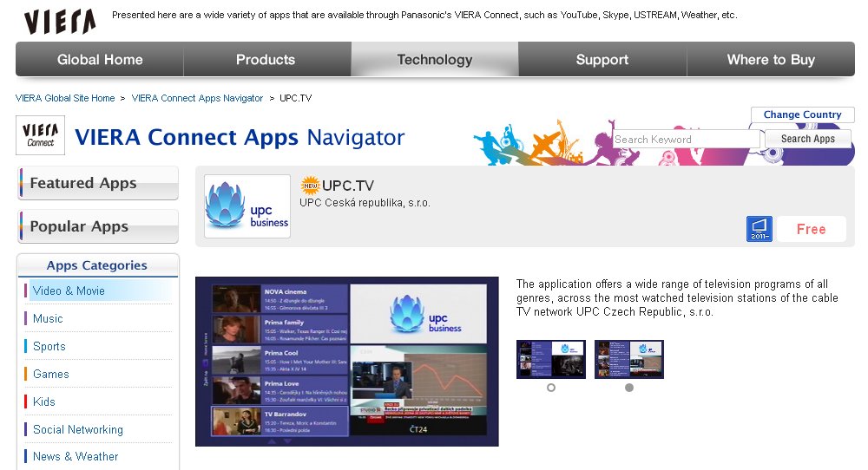Click the NEW starburst badge beside UPC.TV
The image size is (868, 470).
click(x=310, y=186)
